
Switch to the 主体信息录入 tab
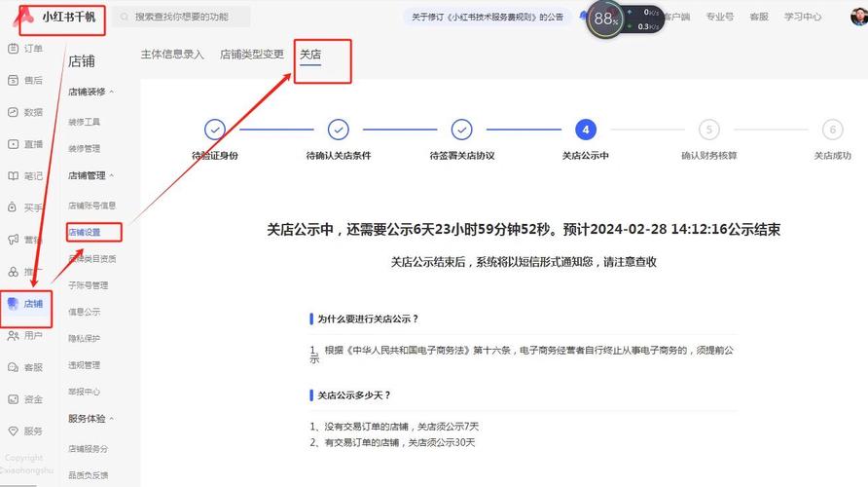[172, 55]
